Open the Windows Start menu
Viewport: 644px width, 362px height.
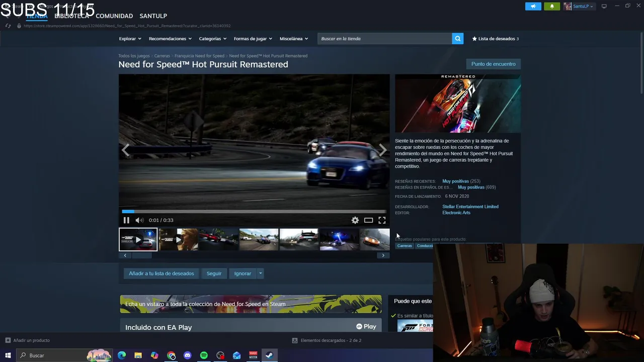click(x=8, y=355)
